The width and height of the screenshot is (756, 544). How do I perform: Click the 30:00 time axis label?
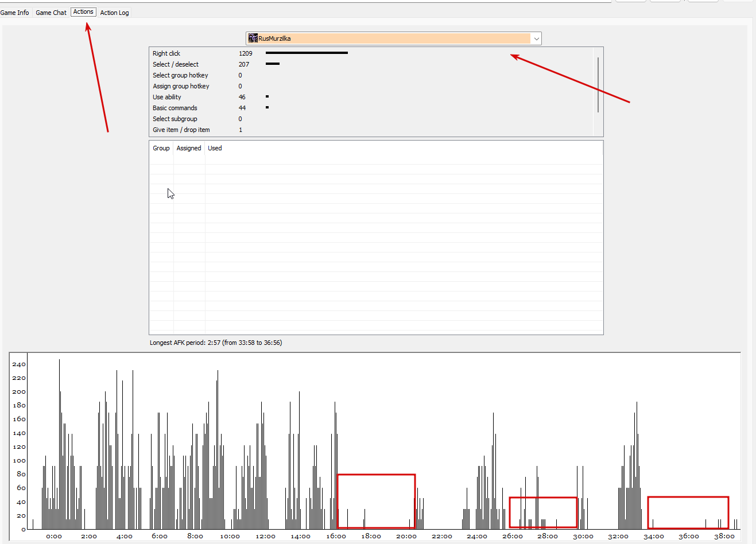[583, 537]
